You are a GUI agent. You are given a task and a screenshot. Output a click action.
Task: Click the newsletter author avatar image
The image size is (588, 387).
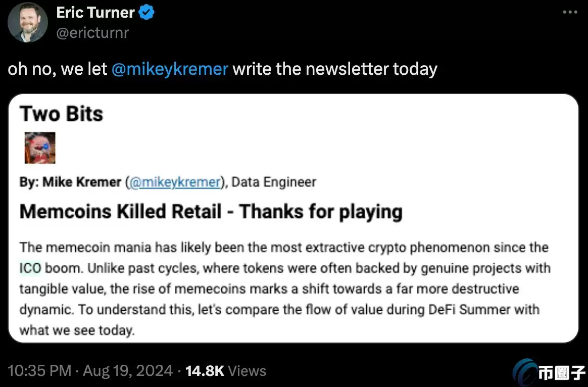pos(40,148)
